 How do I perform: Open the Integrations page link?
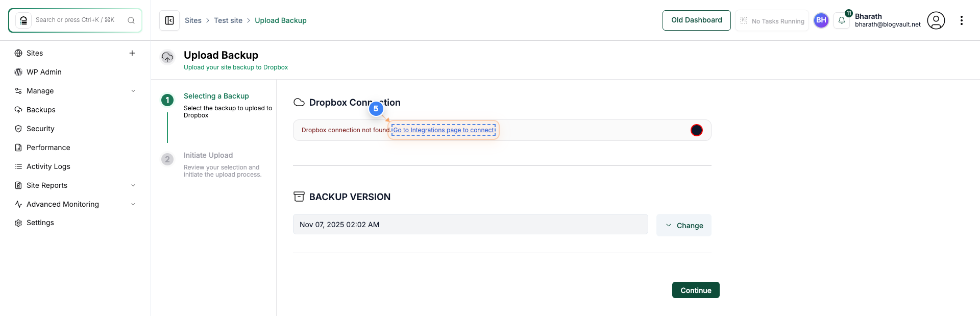point(443,130)
